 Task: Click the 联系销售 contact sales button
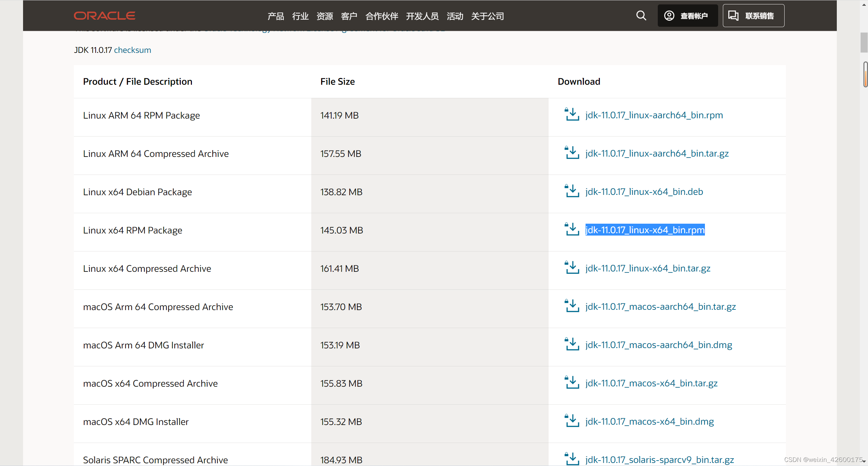(x=753, y=16)
